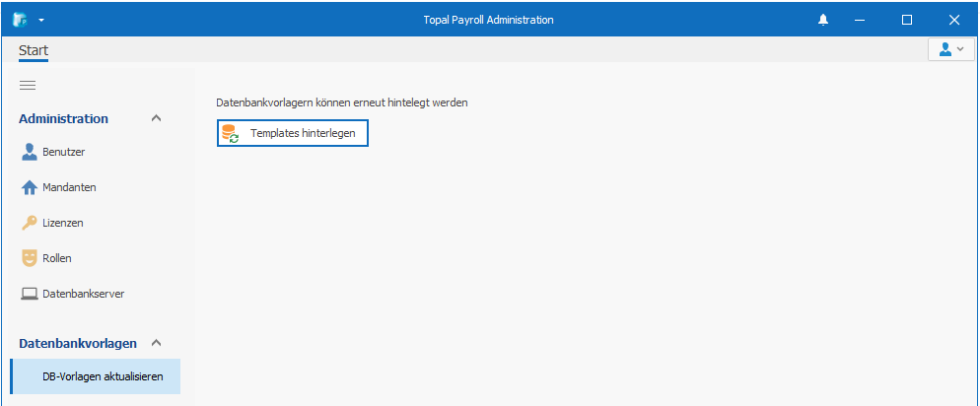Click the Benutzer user icon in sidebar
The width and height of the screenshot is (980, 406).
pyautogui.click(x=30, y=153)
